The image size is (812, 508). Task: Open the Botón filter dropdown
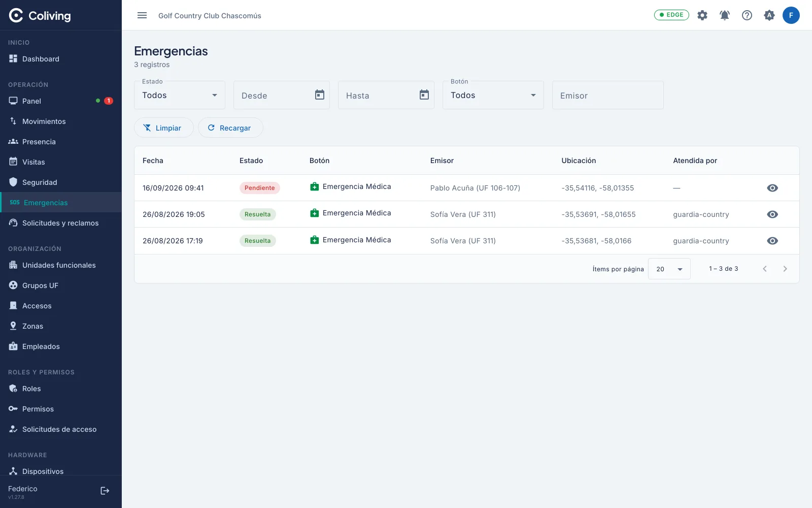point(493,95)
